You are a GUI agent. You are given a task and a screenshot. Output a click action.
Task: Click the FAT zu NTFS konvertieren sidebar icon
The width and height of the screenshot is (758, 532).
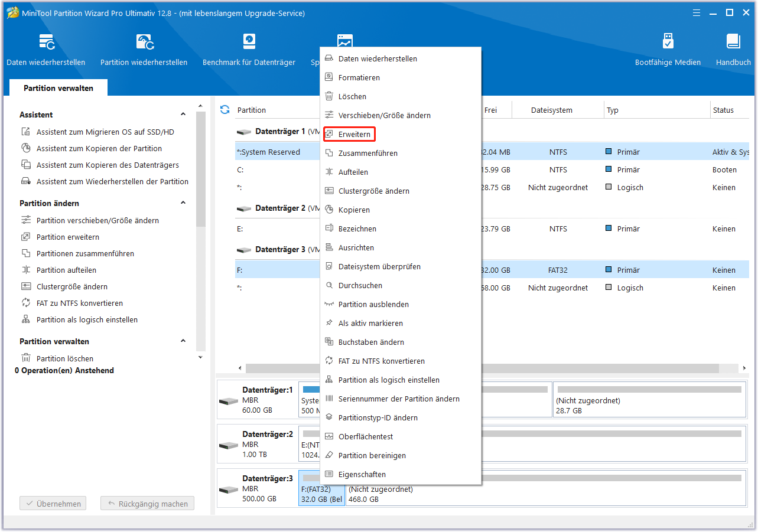pyautogui.click(x=26, y=303)
